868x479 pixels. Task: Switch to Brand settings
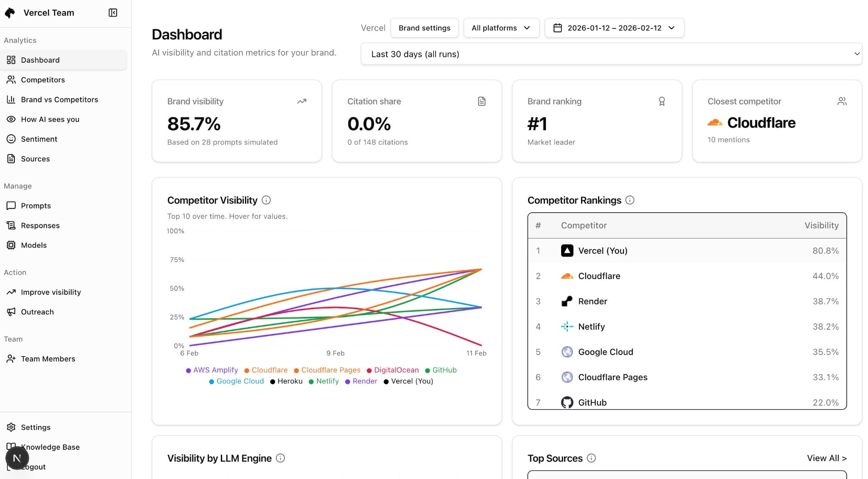[x=424, y=28]
